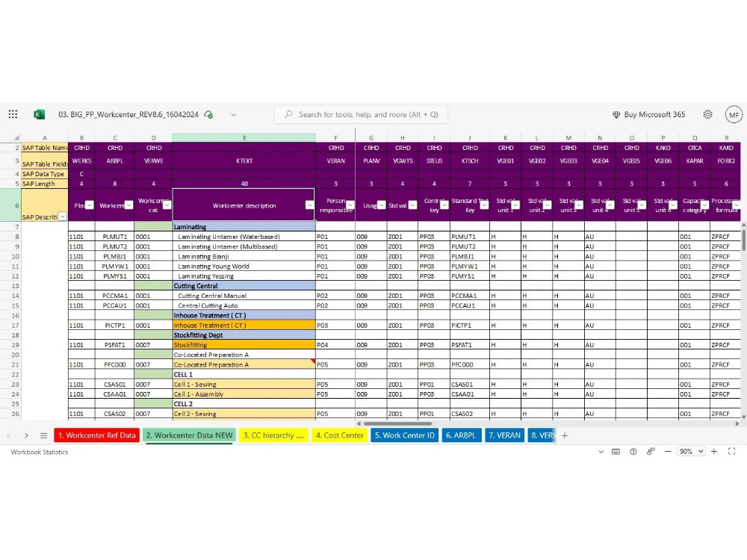Viewport: 747px width, 560px height.
Task: Switch to 2. Workcenter Data NEW sheet
Action: [x=189, y=435]
